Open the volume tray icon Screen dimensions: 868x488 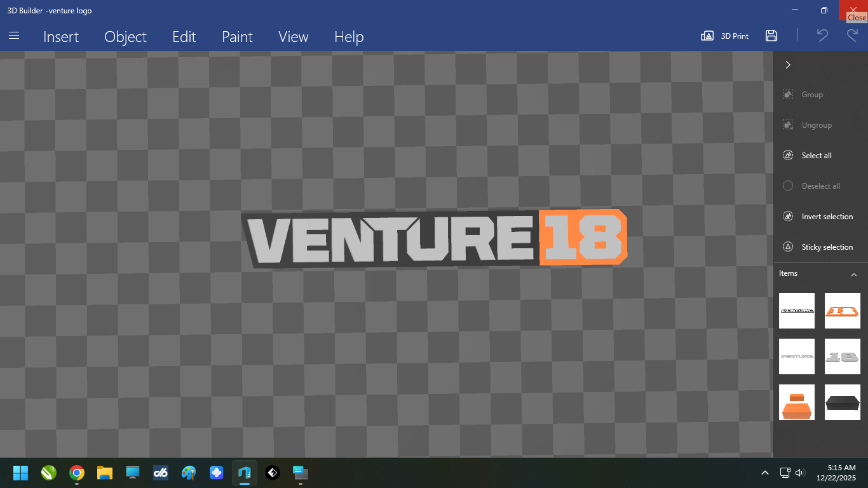(800, 473)
